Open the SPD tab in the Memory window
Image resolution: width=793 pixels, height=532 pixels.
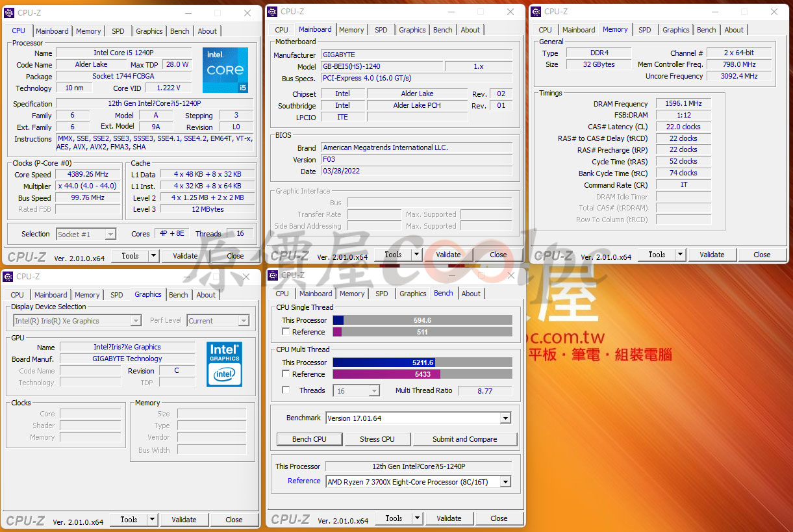(x=645, y=30)
